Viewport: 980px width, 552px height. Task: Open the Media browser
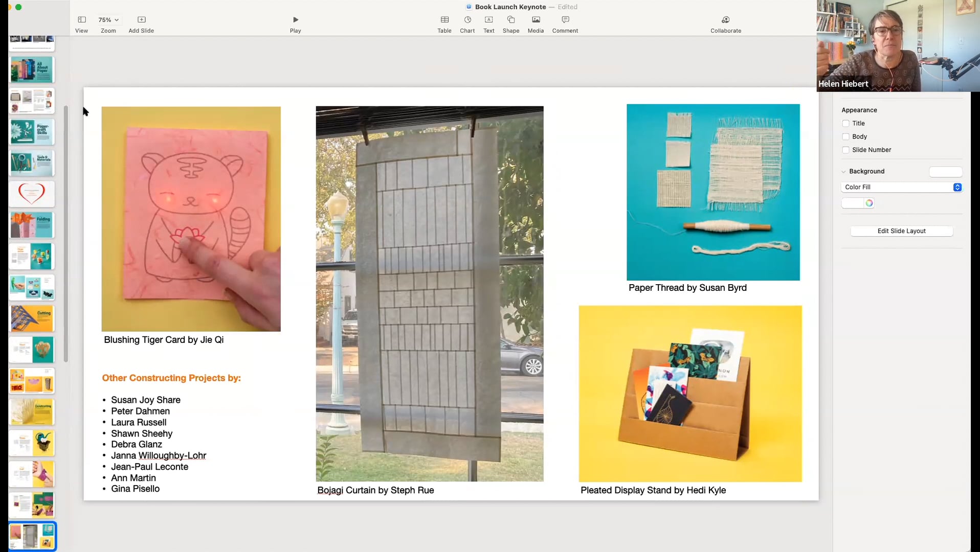536,19
